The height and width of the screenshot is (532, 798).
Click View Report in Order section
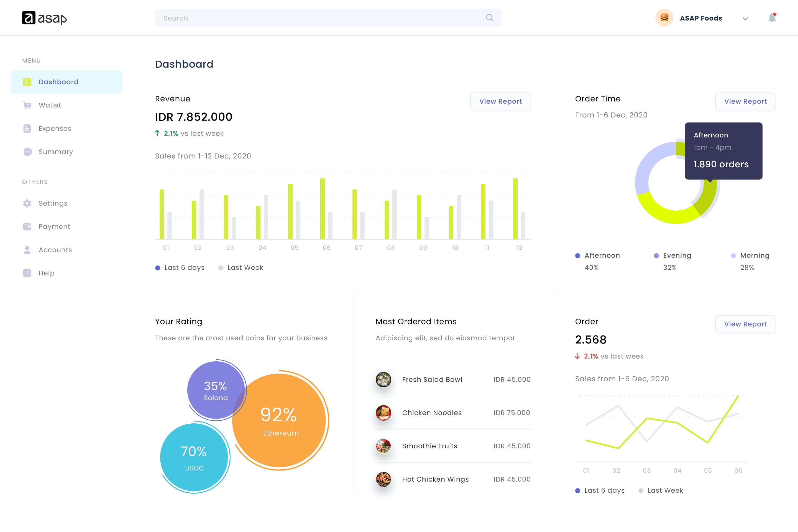[745, 324]
